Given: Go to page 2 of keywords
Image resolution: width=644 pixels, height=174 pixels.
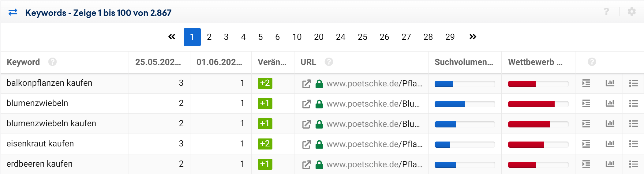Looking at the screenshot, I should [209, 37].
